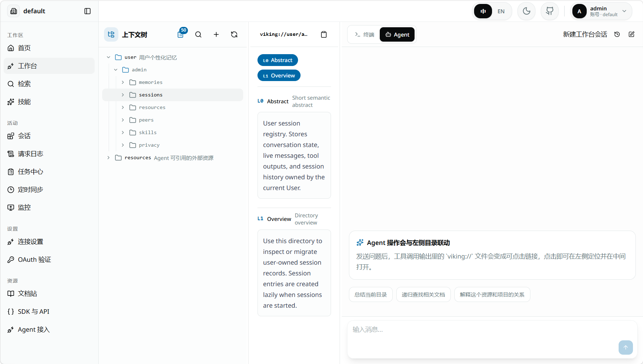Open 检索 search page
The width and height of the screenshot is (643, 364).
[x=49, y=84]
